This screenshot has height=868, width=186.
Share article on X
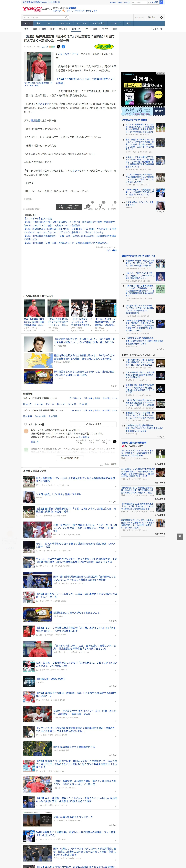[59, 47]
